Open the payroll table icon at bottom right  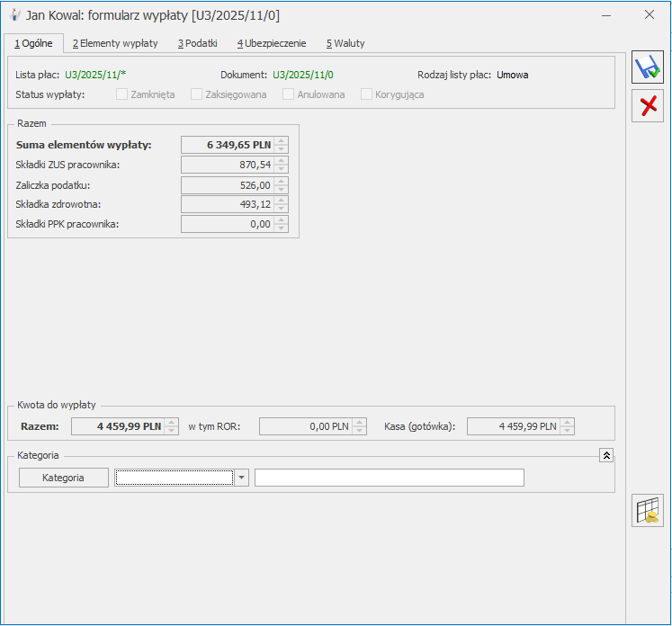(x=648, y=510)
